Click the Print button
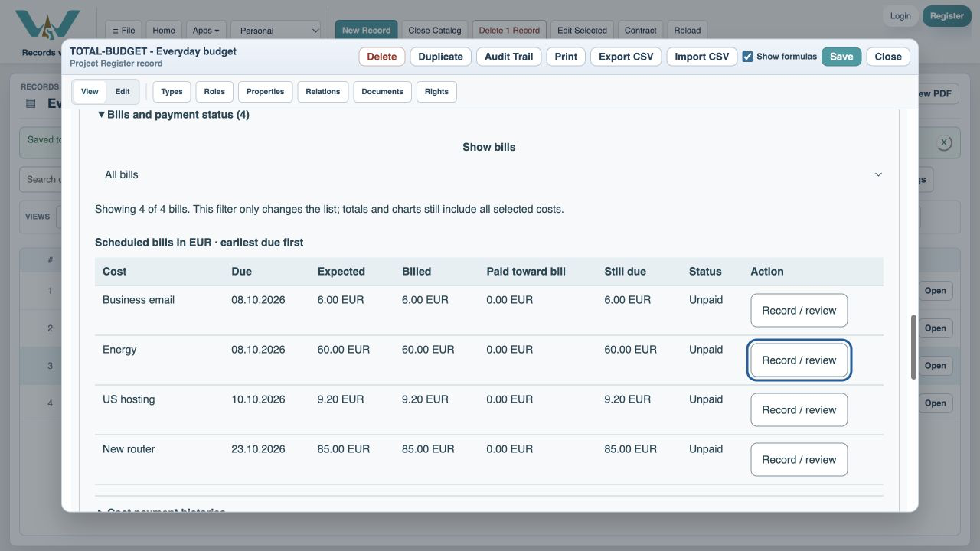 click(567, 57)
